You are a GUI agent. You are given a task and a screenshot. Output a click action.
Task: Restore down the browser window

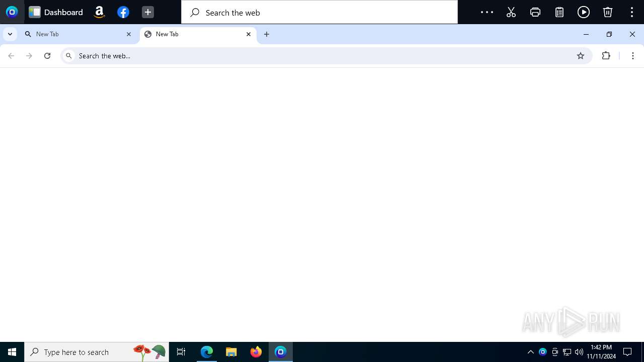point(609,34)
